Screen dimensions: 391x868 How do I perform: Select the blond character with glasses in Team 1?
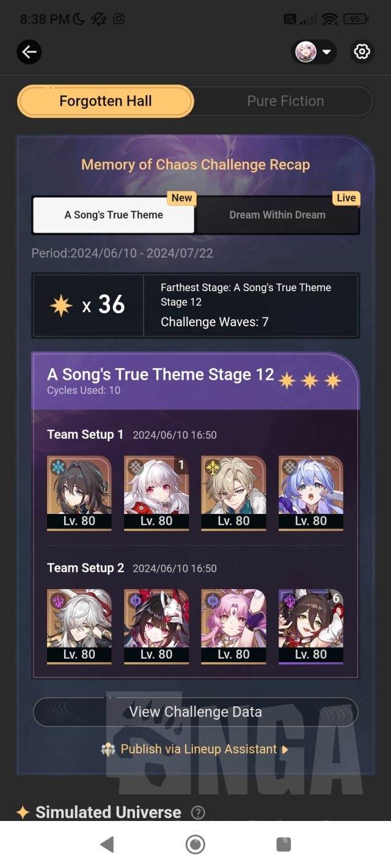pyautogui.click(x=233, y=493)
